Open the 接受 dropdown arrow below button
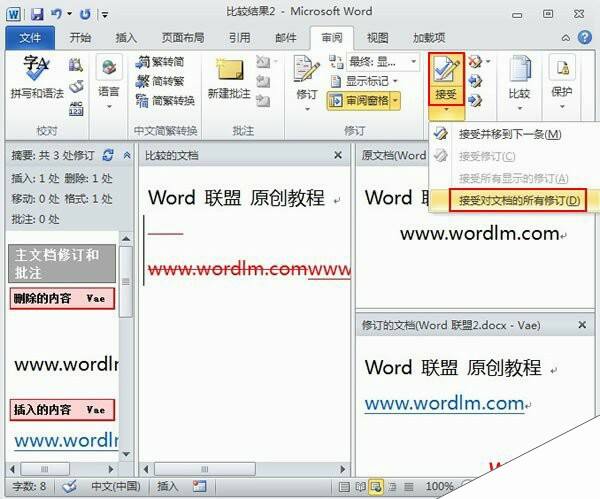The width and height of the screenshot is (600, 499). 446,112
